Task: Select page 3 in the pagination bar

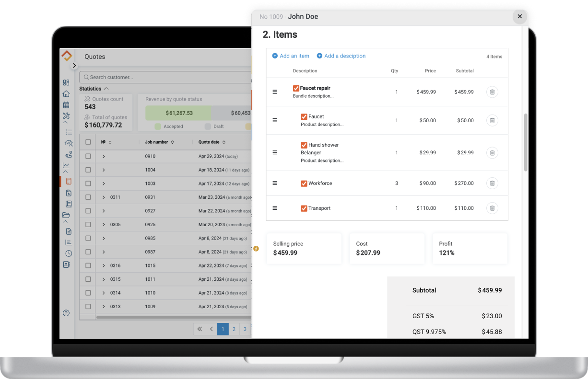Action: (x=245, y=329)
